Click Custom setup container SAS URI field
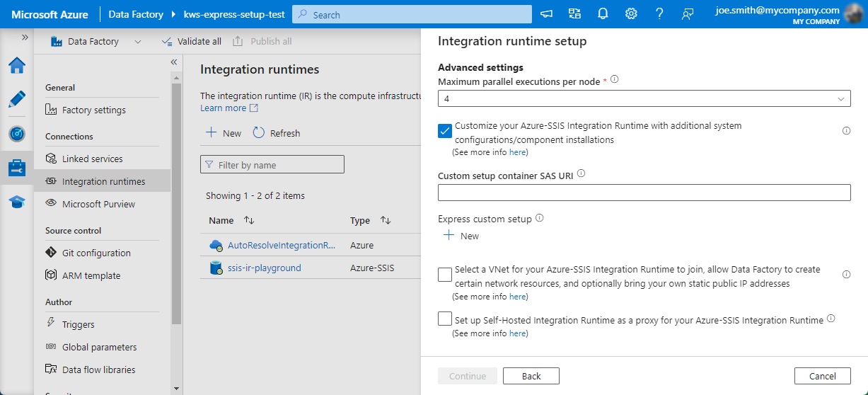The image size is (868, 395). point(644,193)
